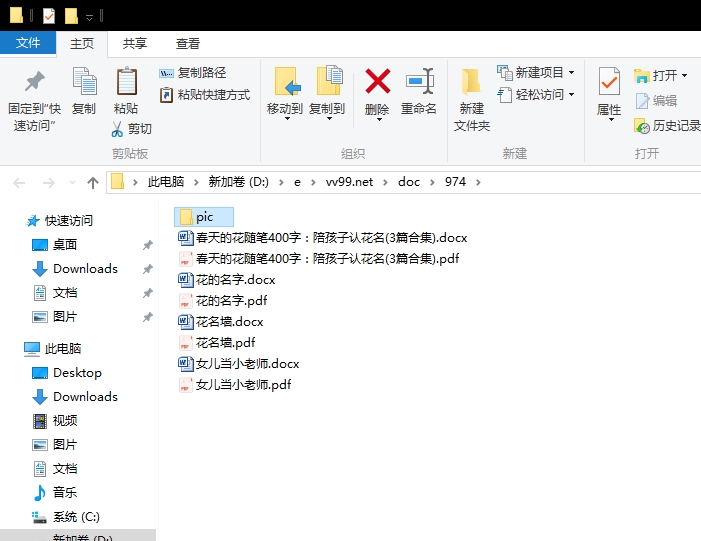The image size is (701, 541).
Task: Click the Up one level arrow
Action: tap(93, 182)
